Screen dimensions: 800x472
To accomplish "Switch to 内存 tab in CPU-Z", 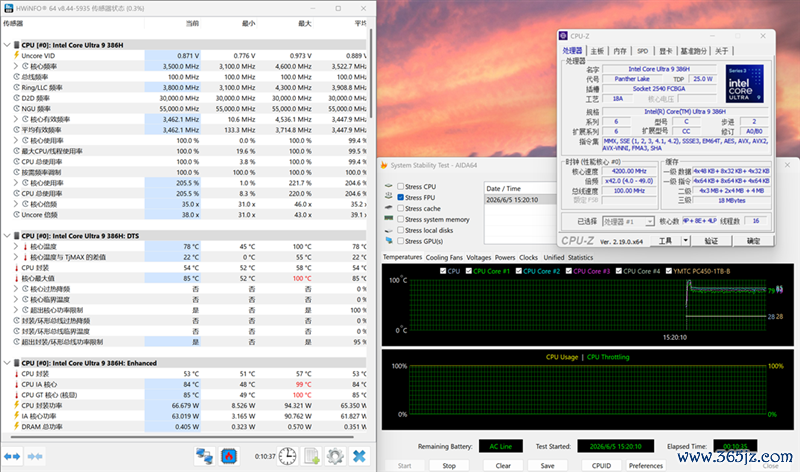I will tap(620, 51).
